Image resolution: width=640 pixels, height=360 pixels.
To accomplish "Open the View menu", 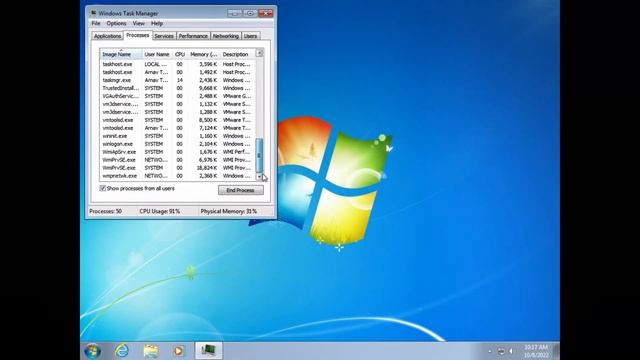I will coord(138,24).
